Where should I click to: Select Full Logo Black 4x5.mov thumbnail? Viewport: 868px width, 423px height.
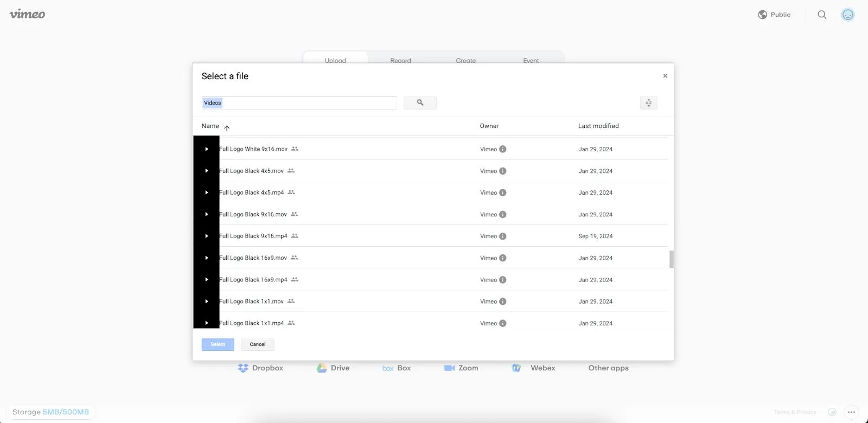206,171
